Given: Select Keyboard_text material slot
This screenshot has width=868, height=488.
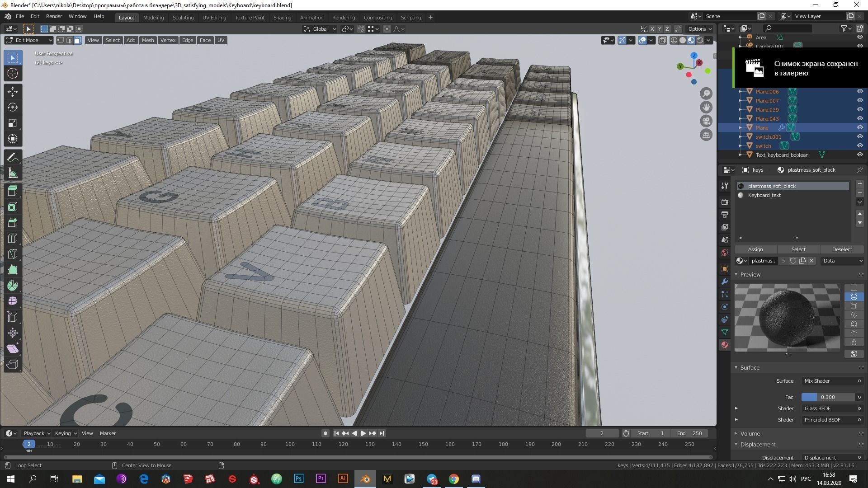Looking at the screenshot, I should point(793,195).
